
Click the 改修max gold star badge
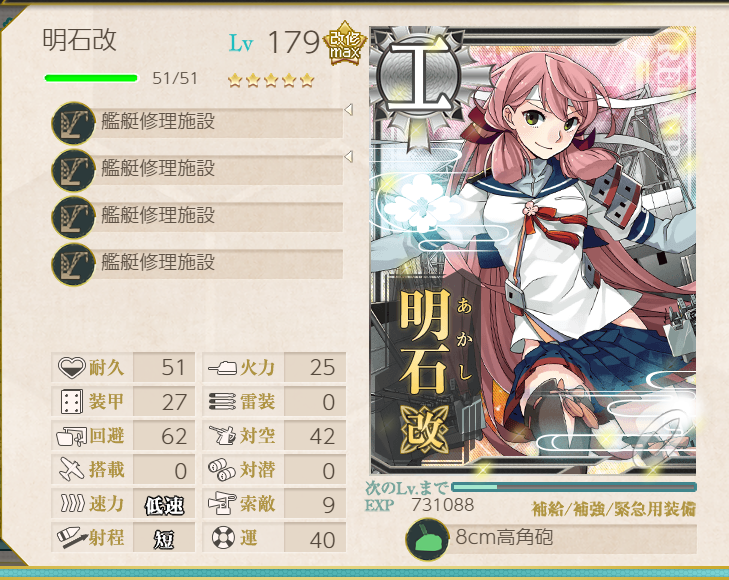pos(345,44)
